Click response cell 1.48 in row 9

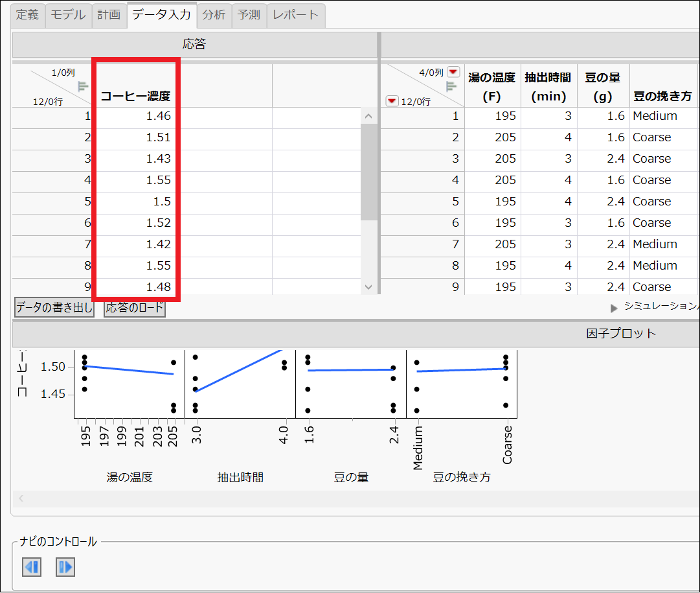point(136,287)
